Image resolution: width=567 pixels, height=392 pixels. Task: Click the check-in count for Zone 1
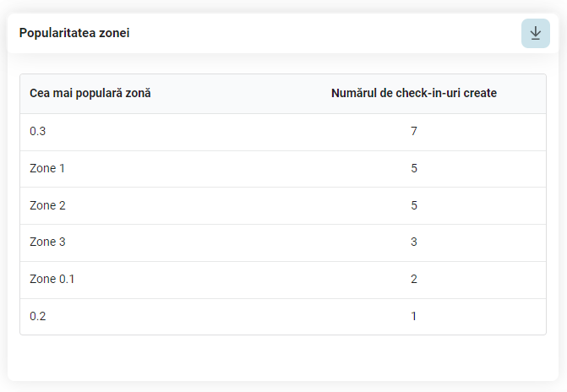tap(414, 168)
